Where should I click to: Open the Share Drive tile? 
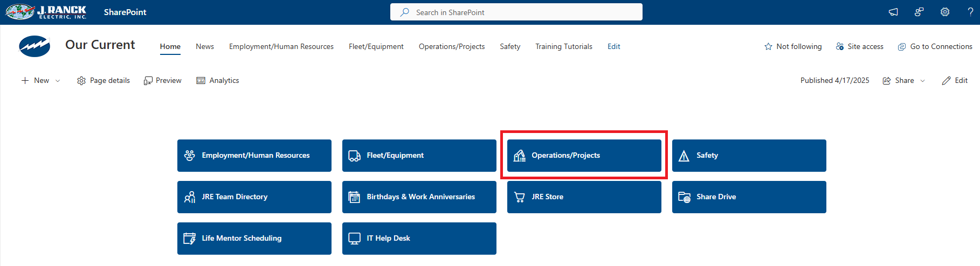749,197
